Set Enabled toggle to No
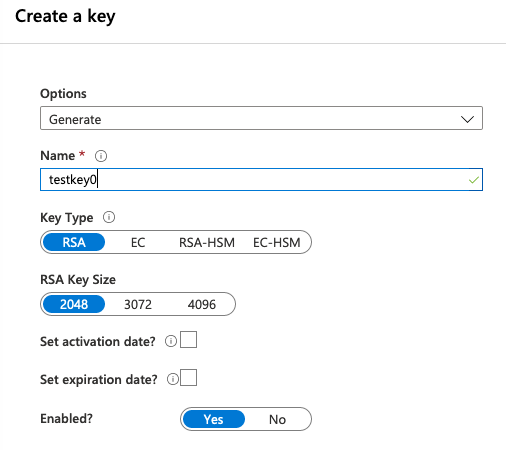Viewport: 506px width, 450px height. pos(277,419)
